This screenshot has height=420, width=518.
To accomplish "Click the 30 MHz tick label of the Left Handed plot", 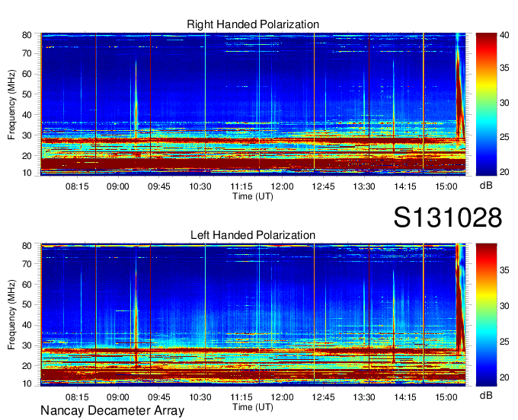I will click(27, 345).
